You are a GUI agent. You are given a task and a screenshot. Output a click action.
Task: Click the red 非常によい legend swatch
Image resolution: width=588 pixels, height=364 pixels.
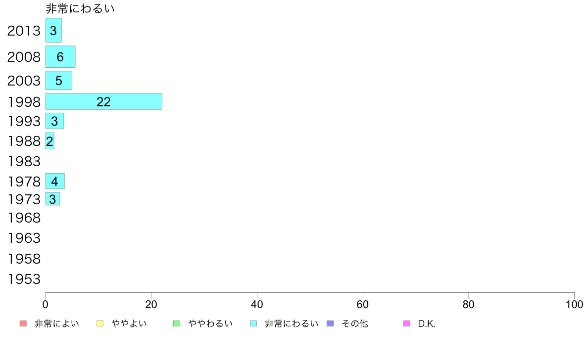pyautogui.click(x=23, y=323)
